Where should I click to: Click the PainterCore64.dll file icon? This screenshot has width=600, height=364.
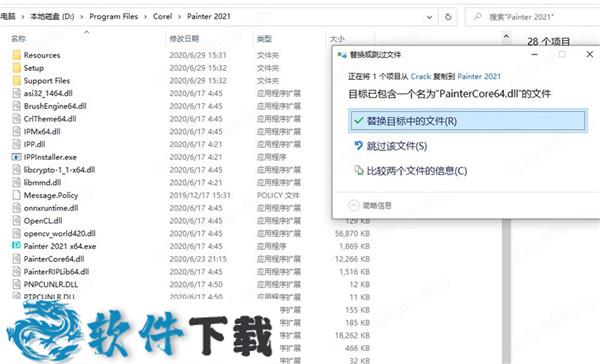pos(16,259)
